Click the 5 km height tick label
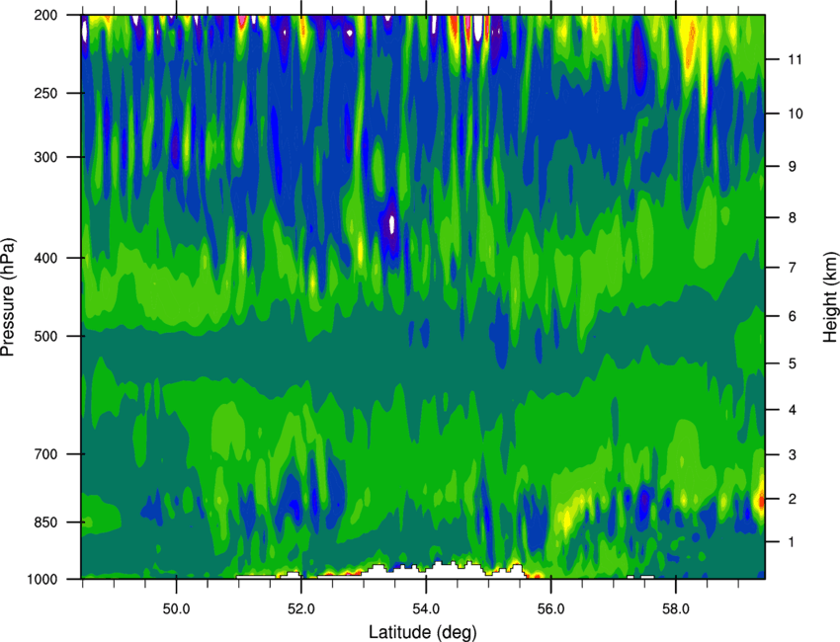The width and height of the screenshot is (840, 642). pos(793,363)
